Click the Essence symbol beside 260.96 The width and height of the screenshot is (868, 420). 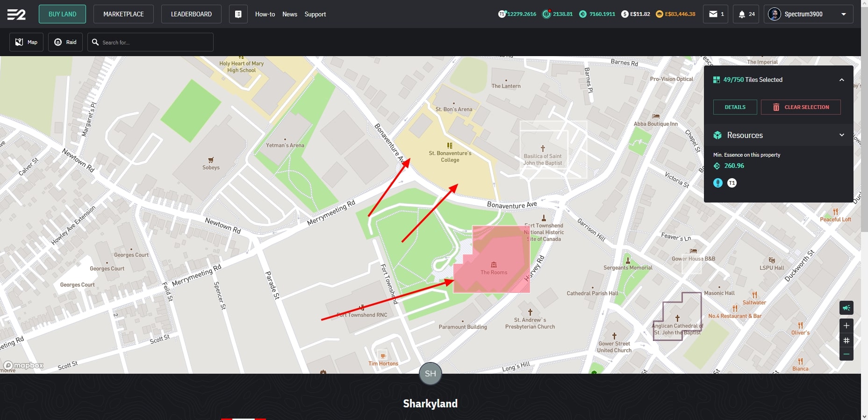click(717, 166)
